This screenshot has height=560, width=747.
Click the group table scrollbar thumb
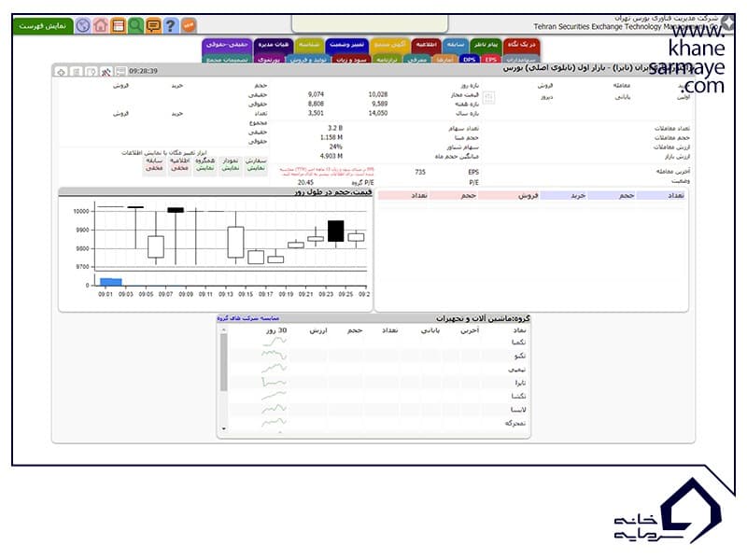tap(223, 363)
